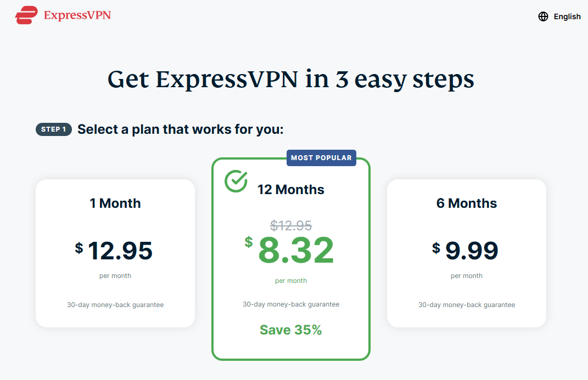Click the ExpressVPN red logo icon
This screenshot has width=588, height=380.
click(26, 15)
